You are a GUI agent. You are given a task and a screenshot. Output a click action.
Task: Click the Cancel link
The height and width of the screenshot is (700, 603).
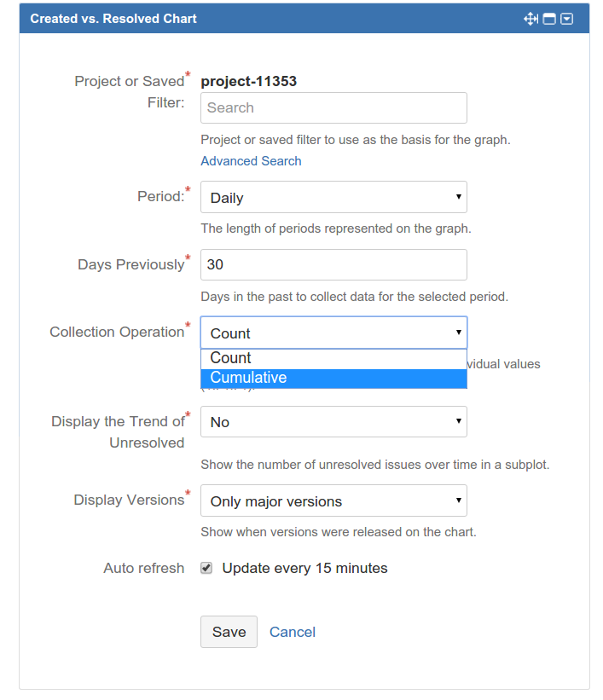[x=293, y=632]
